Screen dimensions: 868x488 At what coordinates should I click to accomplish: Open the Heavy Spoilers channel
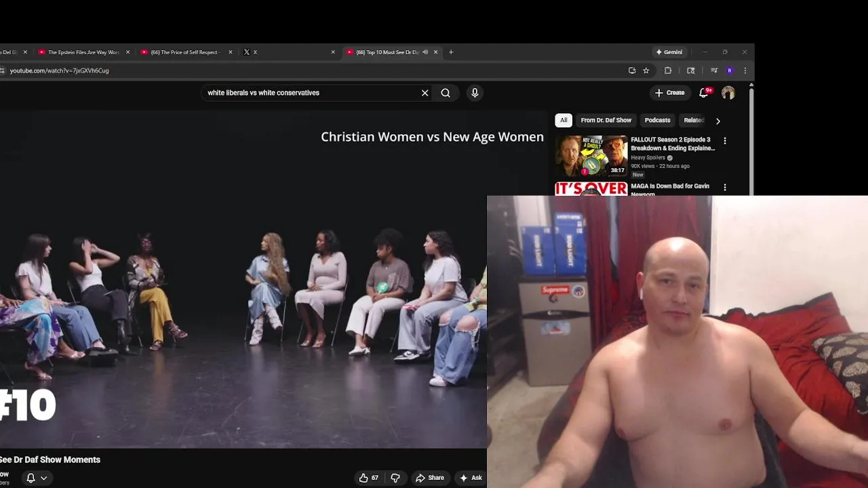[648, 157]
